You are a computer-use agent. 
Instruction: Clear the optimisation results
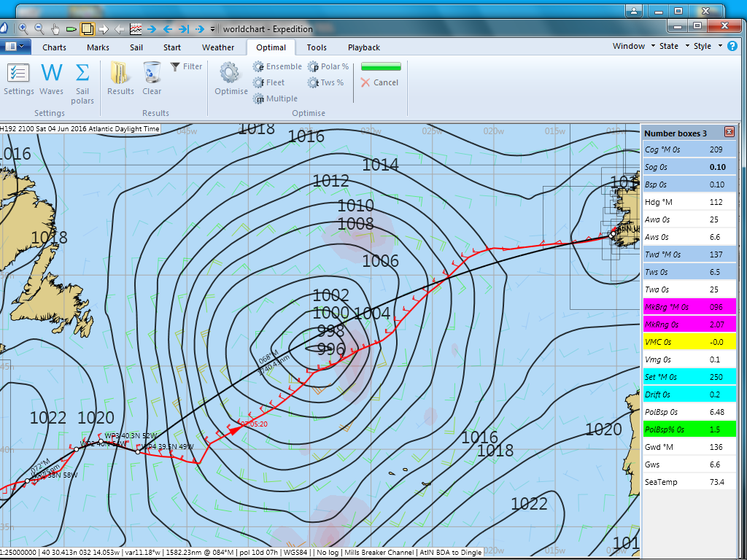[151, 76]
